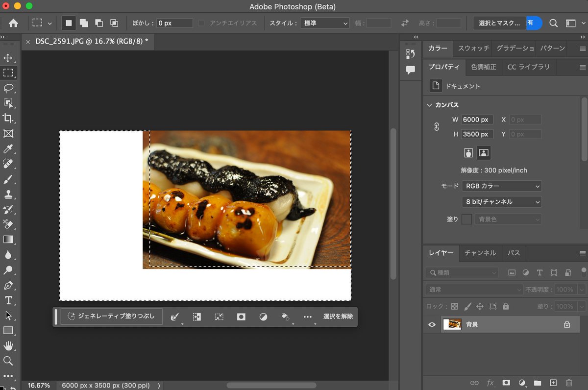Select the Spot Healing Brush tool
The width and height of the screenshot is (588, 390).
coord(8,164)
